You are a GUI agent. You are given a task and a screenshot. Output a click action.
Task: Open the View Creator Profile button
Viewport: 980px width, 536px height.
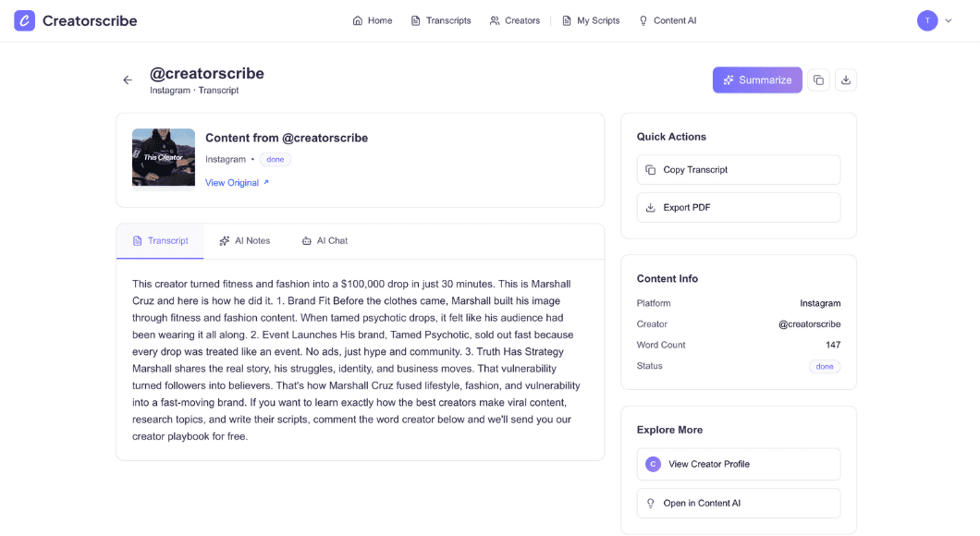pos(738,464)
